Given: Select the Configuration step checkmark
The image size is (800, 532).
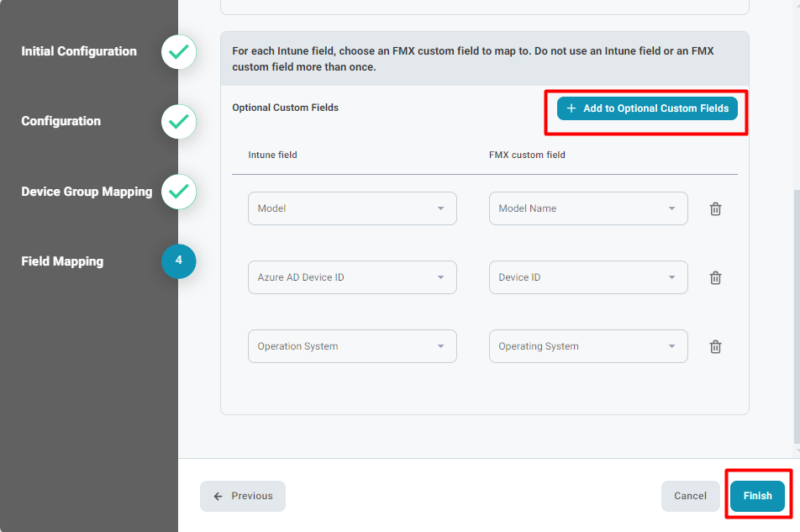Looking at the screenshot, I should [178, 121].
